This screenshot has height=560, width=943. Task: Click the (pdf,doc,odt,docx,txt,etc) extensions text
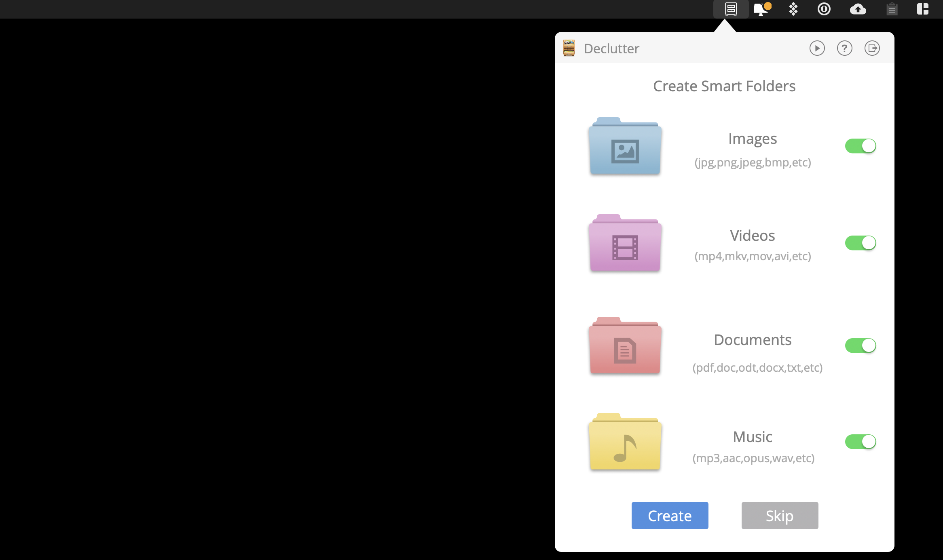(x=757, y=368)
